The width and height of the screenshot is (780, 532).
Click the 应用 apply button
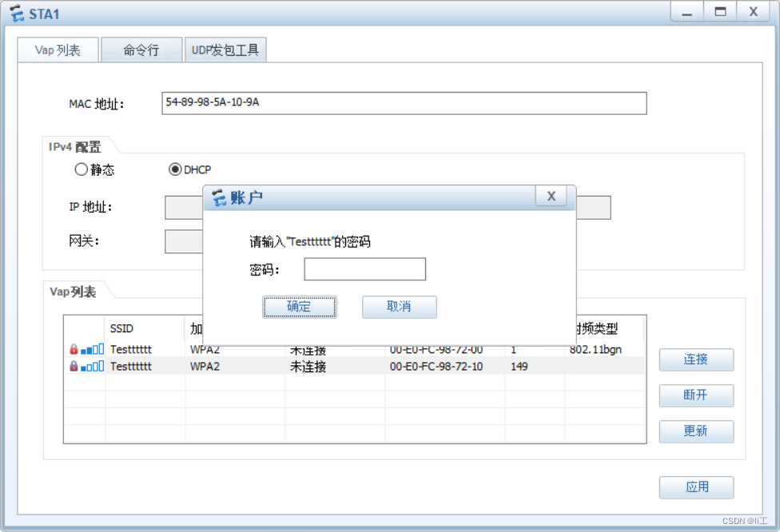point(696,487)
